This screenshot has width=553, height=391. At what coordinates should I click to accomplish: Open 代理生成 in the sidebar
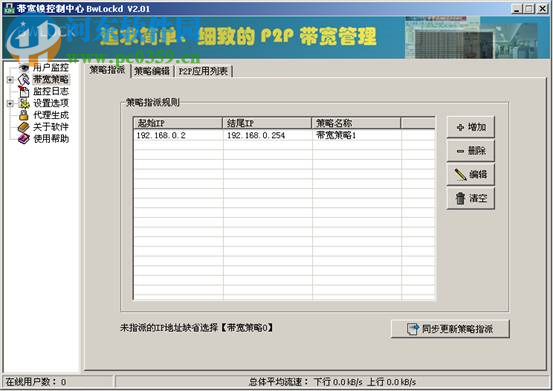pyautogui.click(x=51, y=115)
